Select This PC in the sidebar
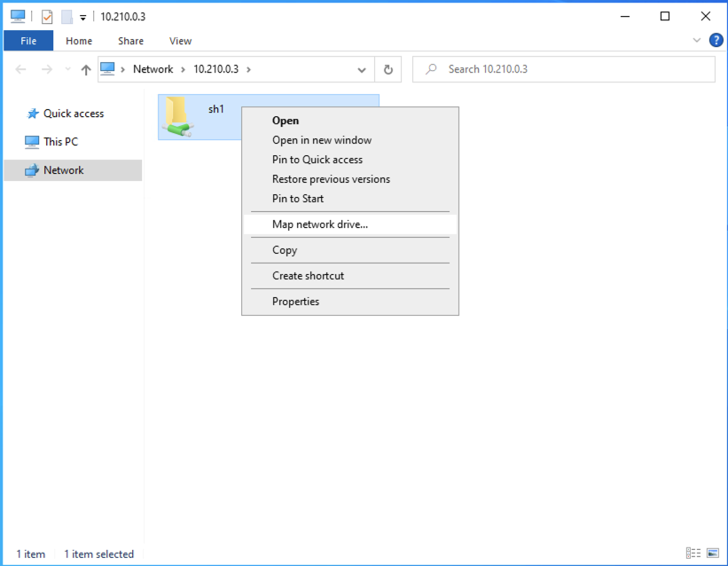Image resolution: width=728 pixels, height=566 pixels. (x=59, y=141)
